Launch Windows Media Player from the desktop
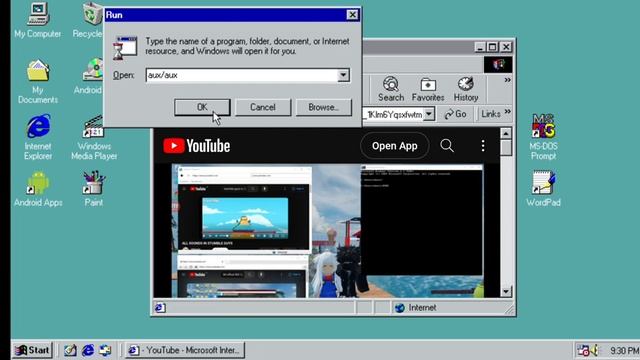640x360 pixels. (94, 137)
